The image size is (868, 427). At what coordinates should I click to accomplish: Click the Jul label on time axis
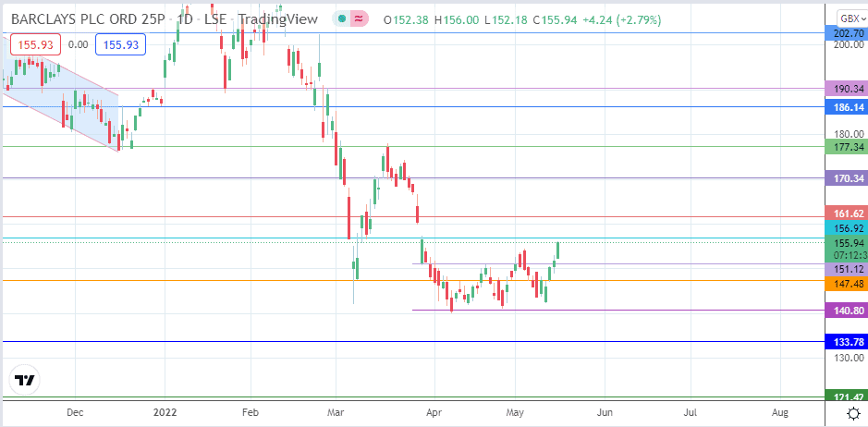(x=691, y=412)
